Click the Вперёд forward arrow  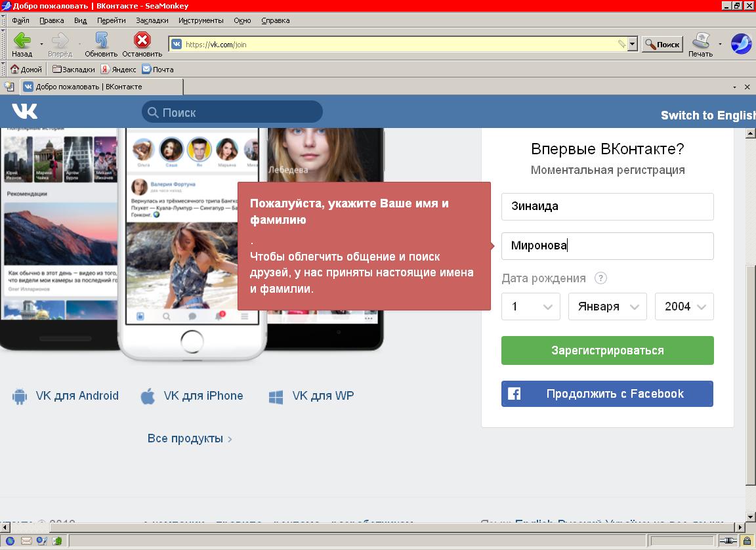[60, 45]
